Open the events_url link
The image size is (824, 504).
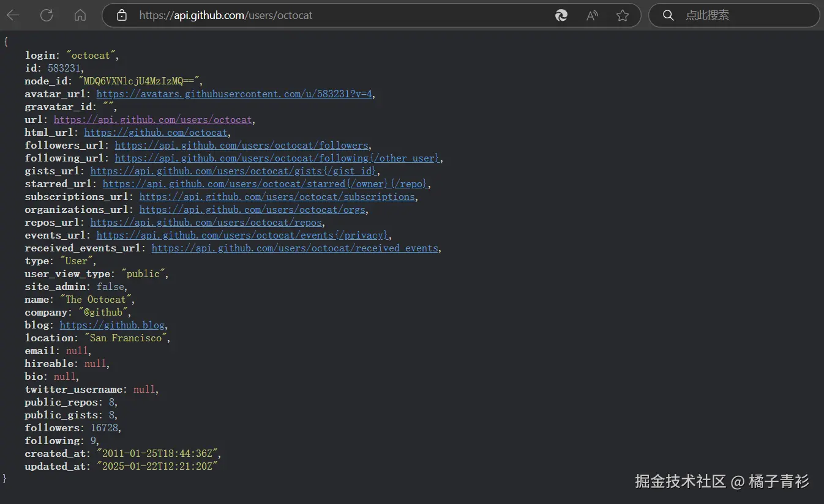coord(242,235)
